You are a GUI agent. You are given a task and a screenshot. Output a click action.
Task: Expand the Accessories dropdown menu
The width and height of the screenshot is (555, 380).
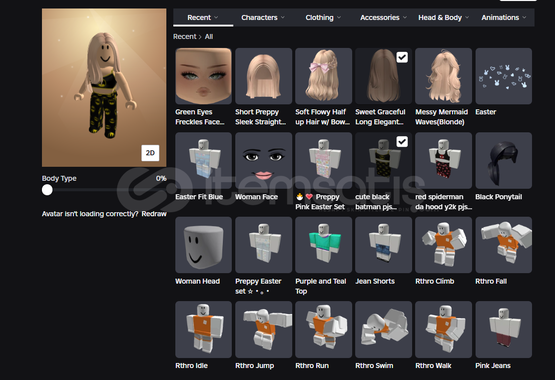pos(383,17)
